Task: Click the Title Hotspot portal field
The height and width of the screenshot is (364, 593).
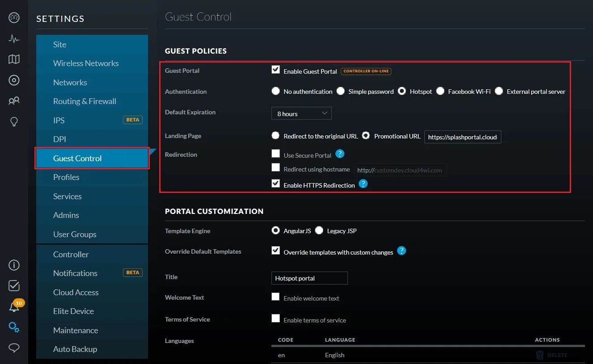Action: tap(309, 278)
